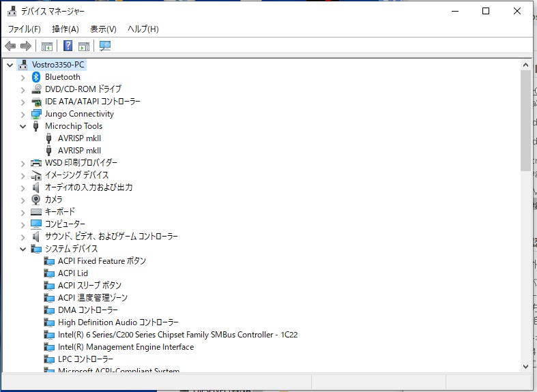
Task: Click the Forward arrow toolbar icon
Action: 26,46
